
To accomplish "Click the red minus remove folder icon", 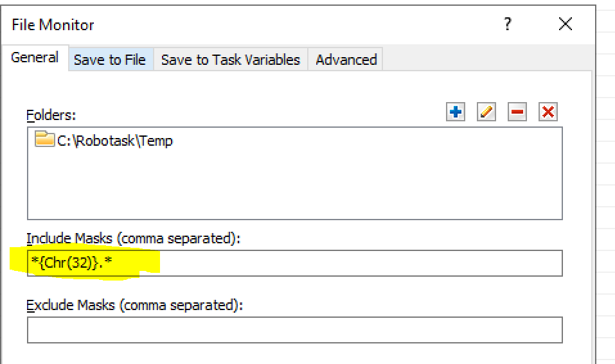I will (517, 112).
